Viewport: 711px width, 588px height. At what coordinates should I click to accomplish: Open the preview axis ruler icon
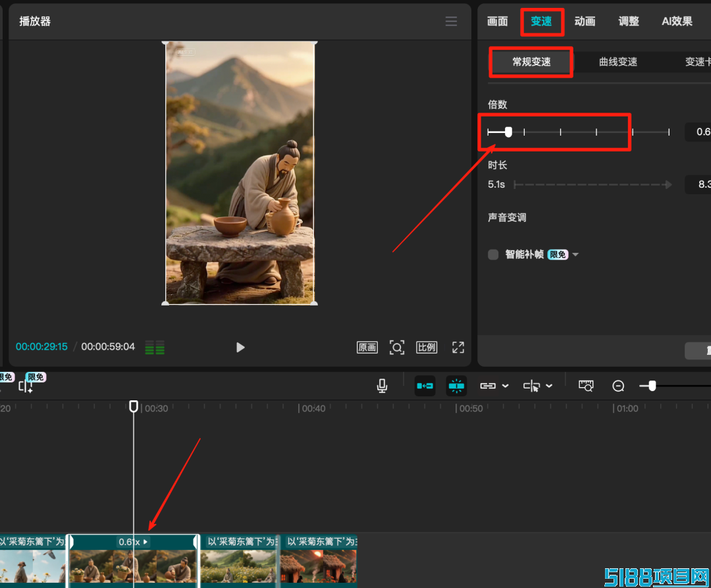586,386
